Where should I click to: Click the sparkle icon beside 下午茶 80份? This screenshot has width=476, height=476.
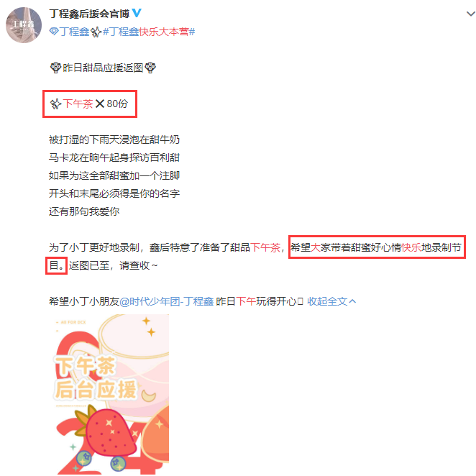point(55,104)
